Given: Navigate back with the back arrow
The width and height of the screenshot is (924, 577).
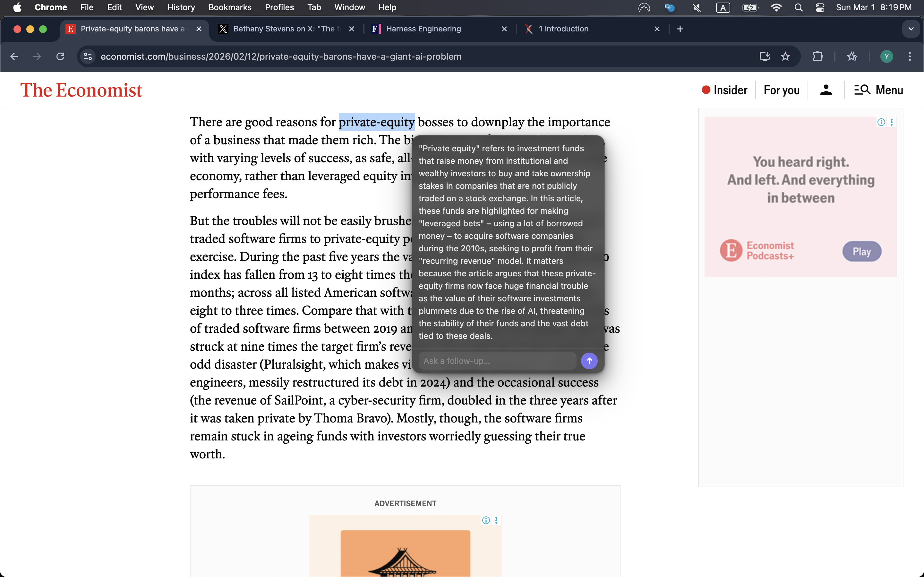Looking at the screenshot, I should click(x=14, y=56).
